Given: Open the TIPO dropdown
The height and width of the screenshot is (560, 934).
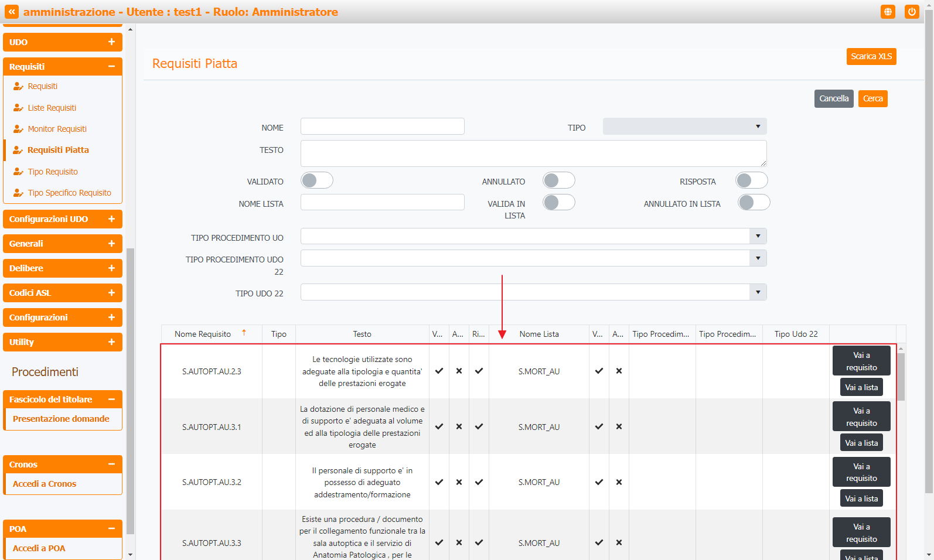Looking at the screenshot, I should point(684,127).
